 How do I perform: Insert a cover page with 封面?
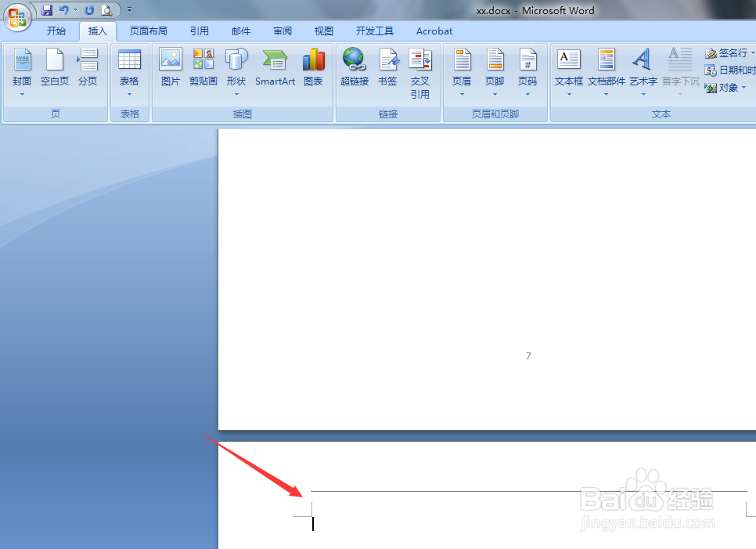click(22, 72)
